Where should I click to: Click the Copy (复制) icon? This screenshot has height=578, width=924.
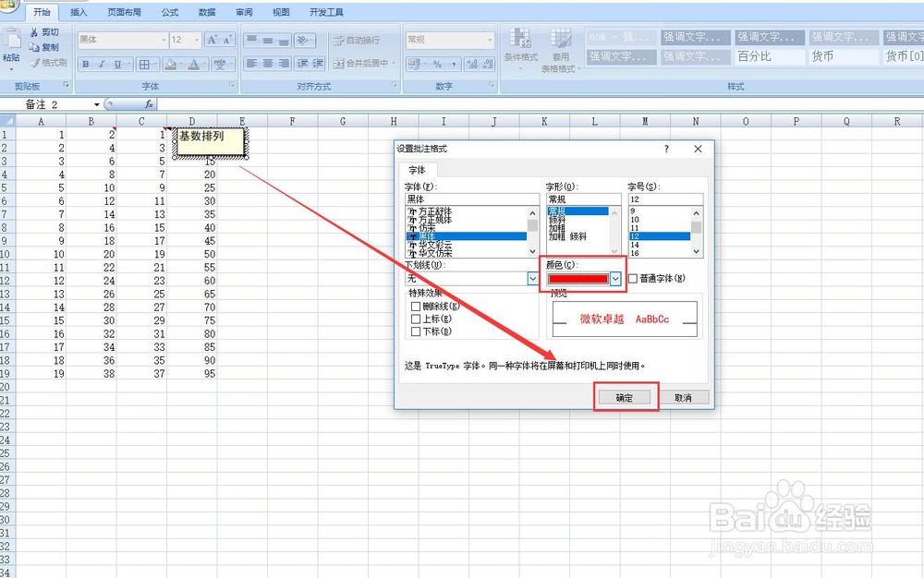34,47
